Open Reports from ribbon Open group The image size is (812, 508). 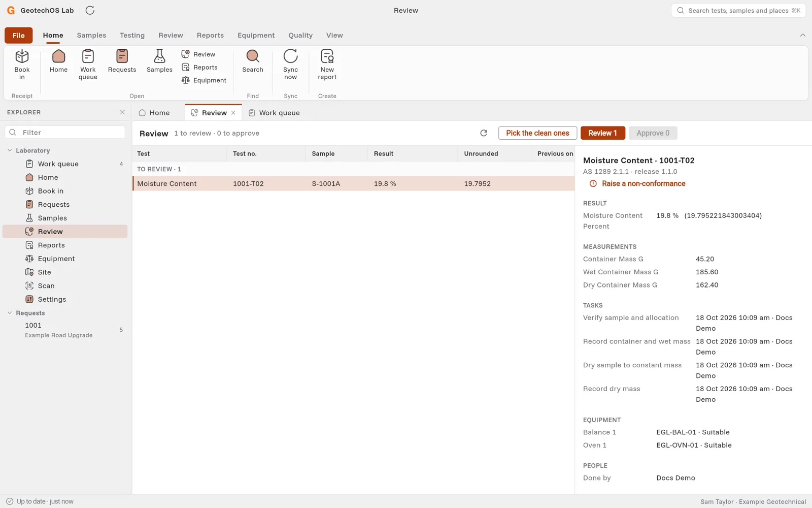pyautogui.click(x=199, y=67)
